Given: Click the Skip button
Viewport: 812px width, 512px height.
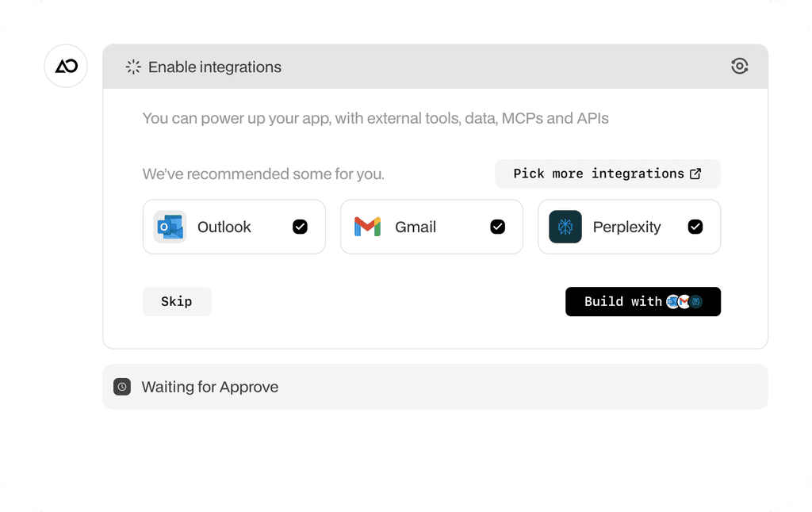Looking at the screenshot, I should point(177,301).
